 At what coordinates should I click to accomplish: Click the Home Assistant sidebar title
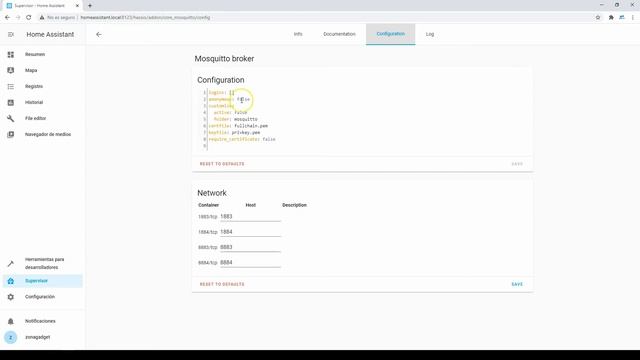pos(50,35)
